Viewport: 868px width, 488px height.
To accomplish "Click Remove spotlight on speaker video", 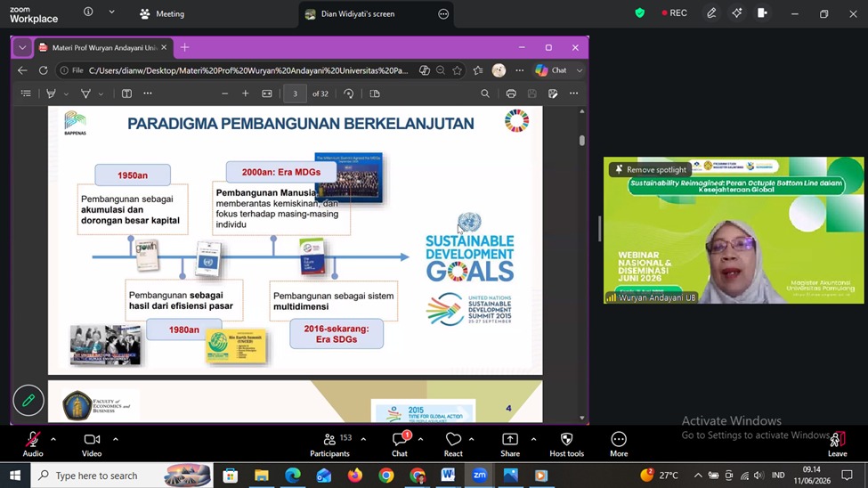I will point(651,169).
